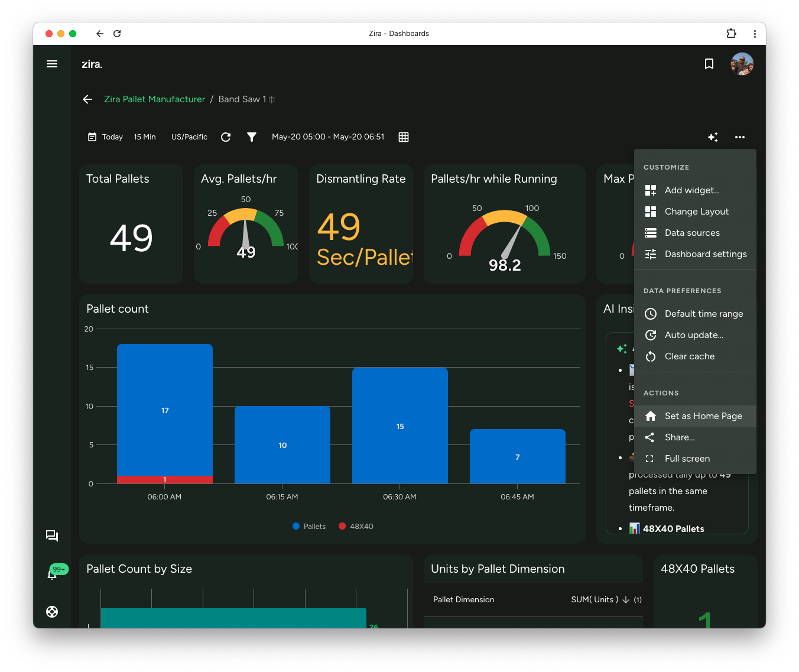Screen dimensions: 799x672
Task: Open Dashboard settings
Action: click(695, 254)
